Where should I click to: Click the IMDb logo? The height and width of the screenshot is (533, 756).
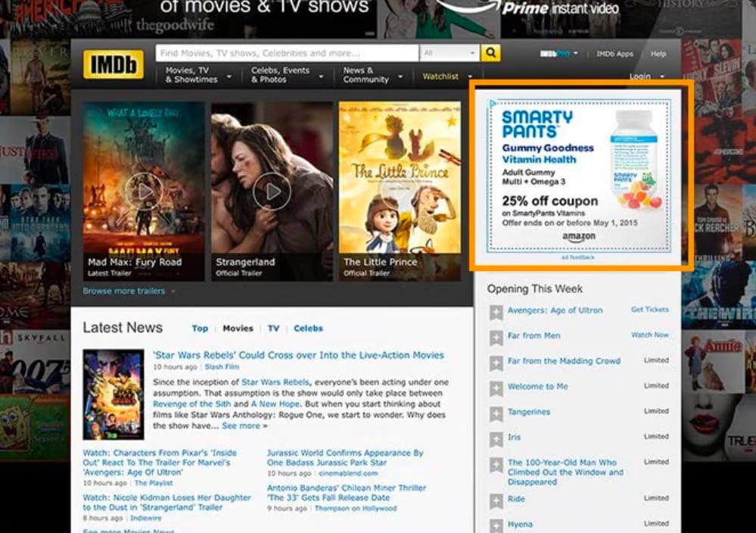(114, 64)
